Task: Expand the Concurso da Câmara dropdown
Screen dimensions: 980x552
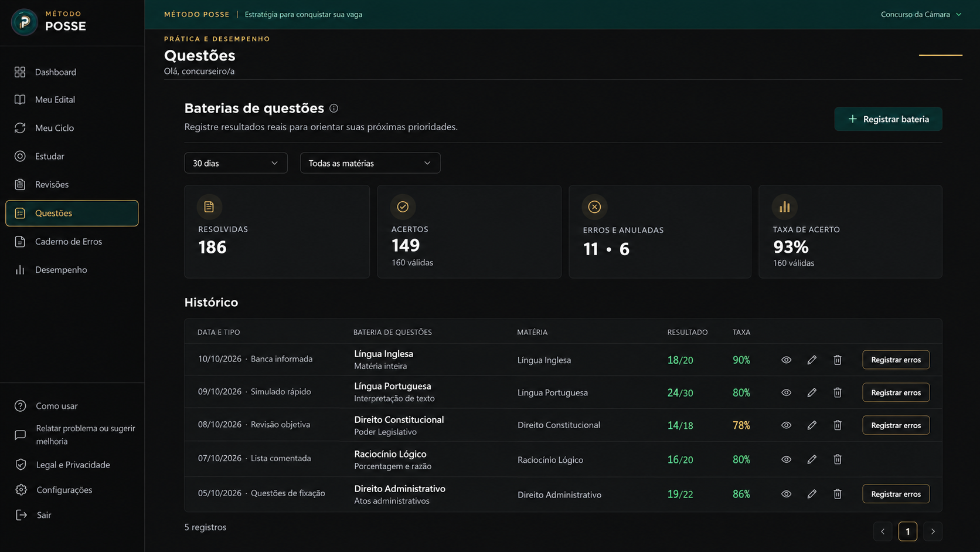Action: pyautogui.click(x=921, y=14)
